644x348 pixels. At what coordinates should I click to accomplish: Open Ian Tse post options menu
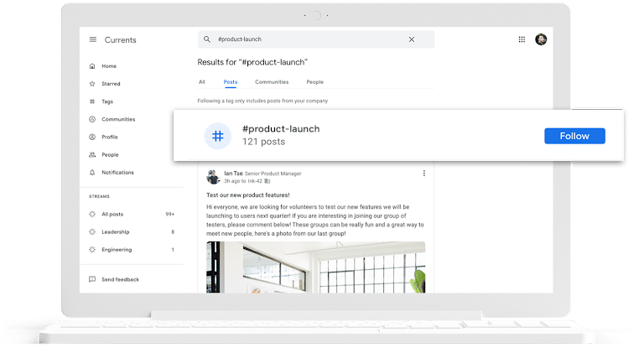tap(423, 174)
